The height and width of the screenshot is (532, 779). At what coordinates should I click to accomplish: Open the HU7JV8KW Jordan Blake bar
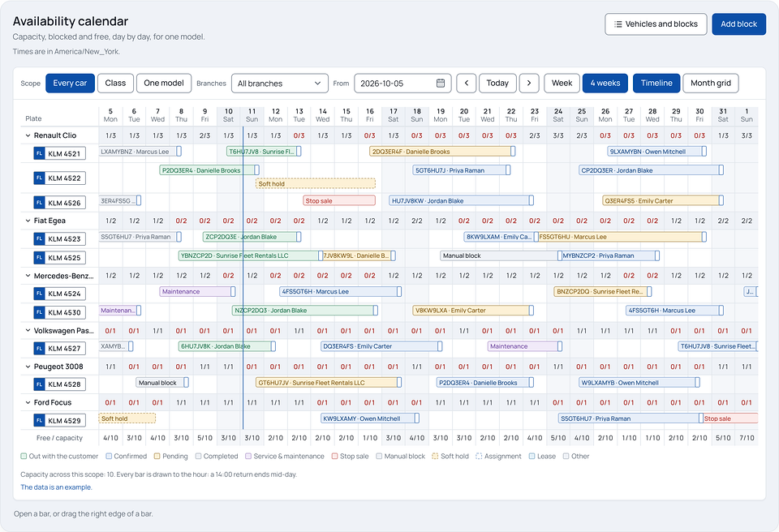pyautogui.click(x=461, y=200)
